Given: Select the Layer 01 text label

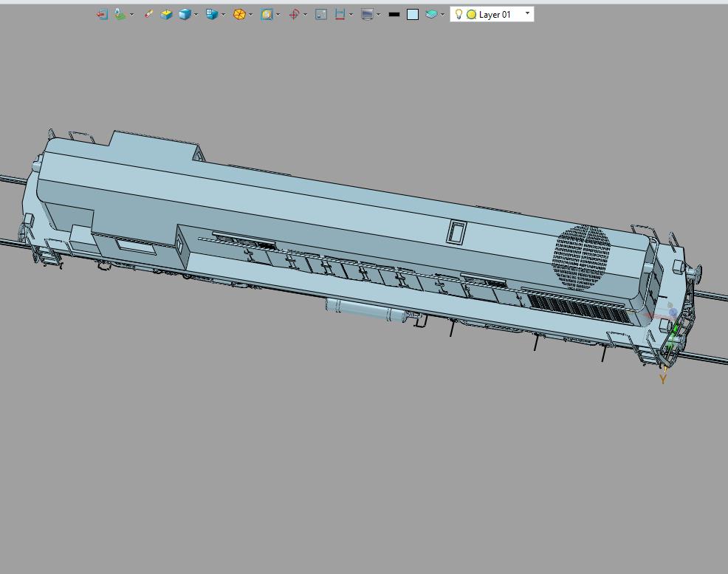Looking at the screenshot, I should coord(495,15).
